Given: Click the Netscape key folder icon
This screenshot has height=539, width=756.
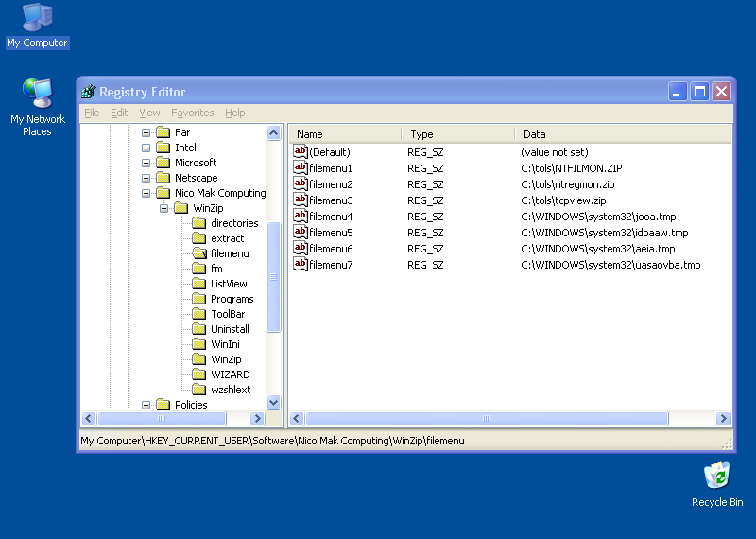Looking at the screenshot, I should 163,178.
